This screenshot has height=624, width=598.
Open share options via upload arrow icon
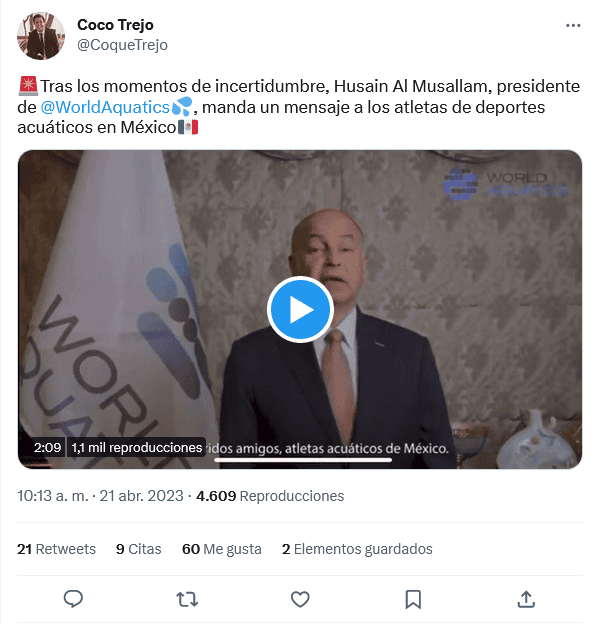[x=526, y=599]
